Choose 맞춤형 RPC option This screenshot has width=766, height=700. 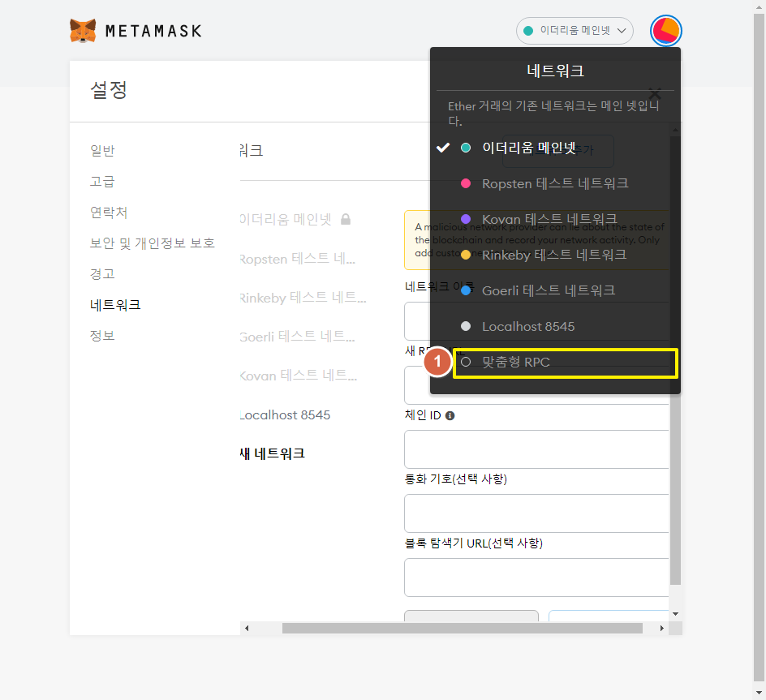[x=566, y=363]
